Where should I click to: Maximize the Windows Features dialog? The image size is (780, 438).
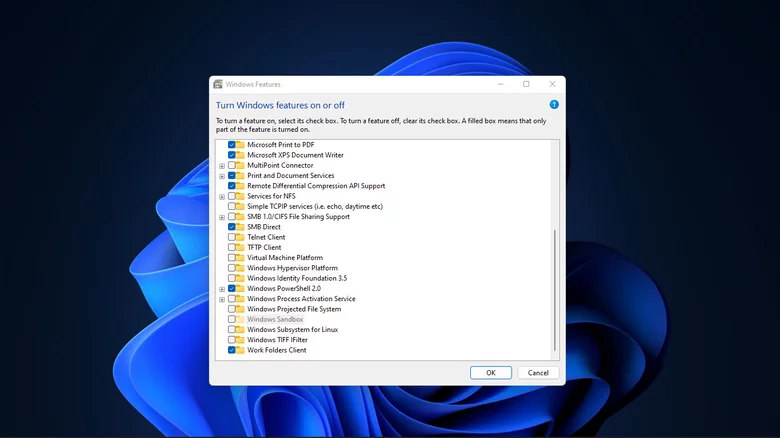click(x=526, y=84)
